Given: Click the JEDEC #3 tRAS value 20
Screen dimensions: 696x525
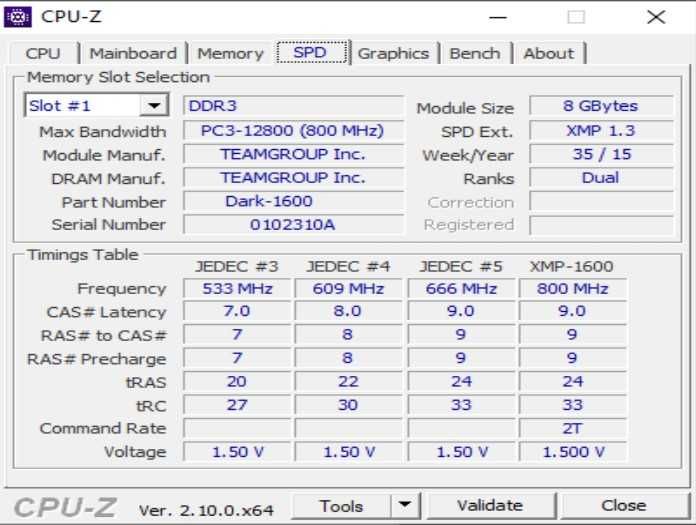Looking at the screenshot, I should click(x=237, y=381).
